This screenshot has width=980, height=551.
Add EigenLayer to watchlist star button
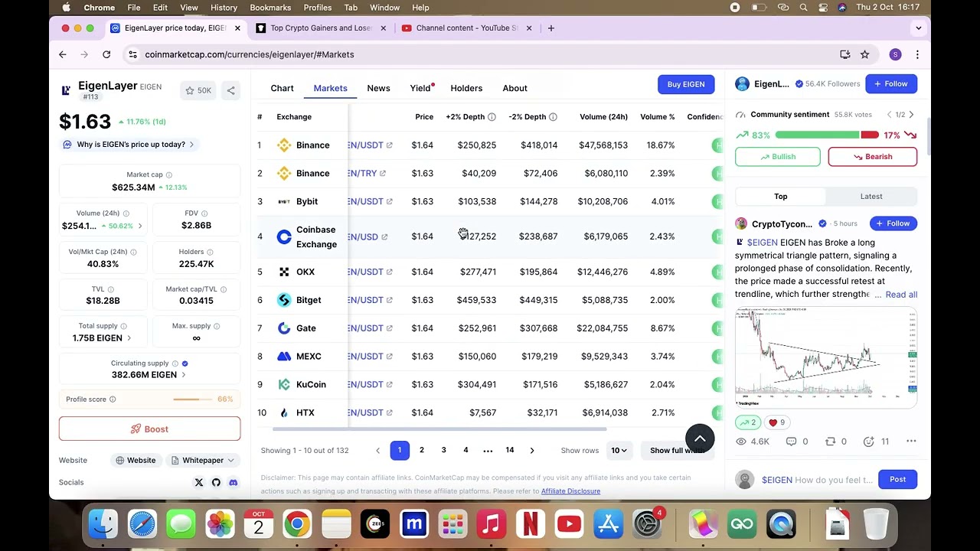pyautogui.click(x=198, y=90)
